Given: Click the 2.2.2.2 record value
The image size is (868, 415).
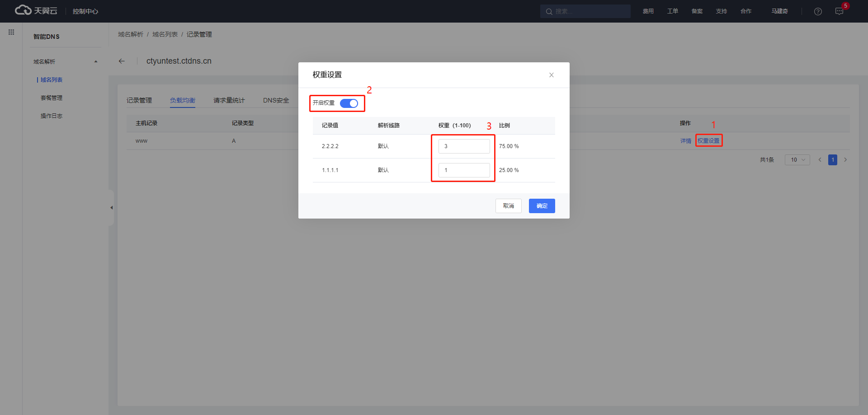Looking at the screenshot, I should point(330,146).
